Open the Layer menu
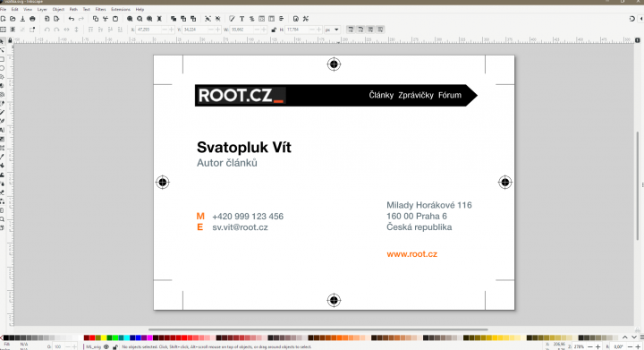The width and height of the screenshot is (644, 350). (x=42, y=9)
